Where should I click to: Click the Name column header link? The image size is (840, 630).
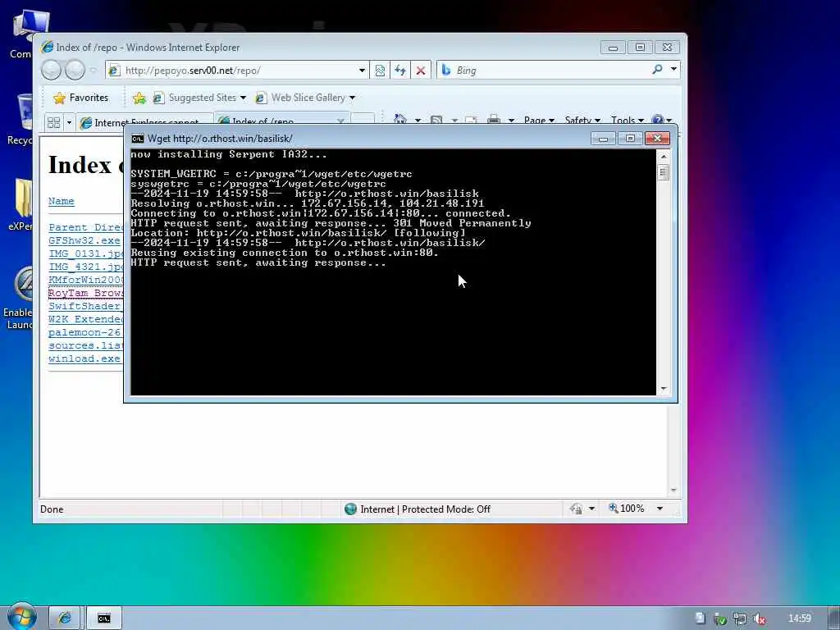click(61, 201)
